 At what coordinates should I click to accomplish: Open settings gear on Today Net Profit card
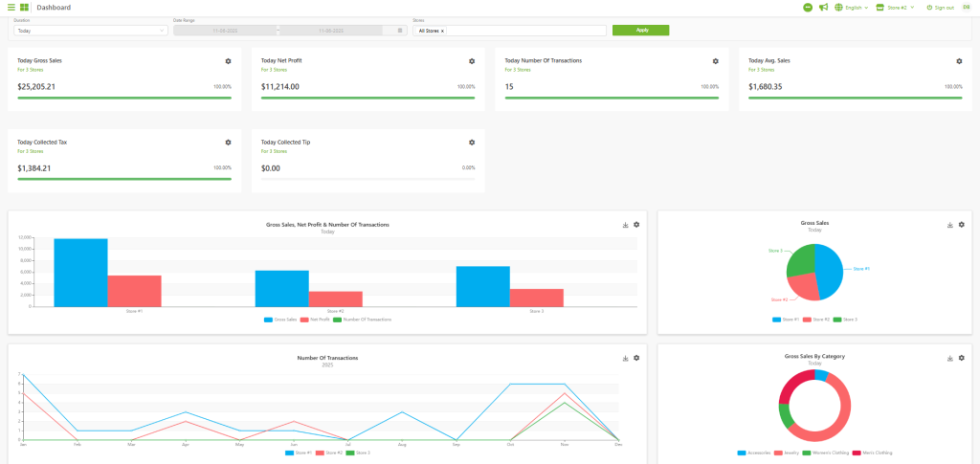(472, 61)
